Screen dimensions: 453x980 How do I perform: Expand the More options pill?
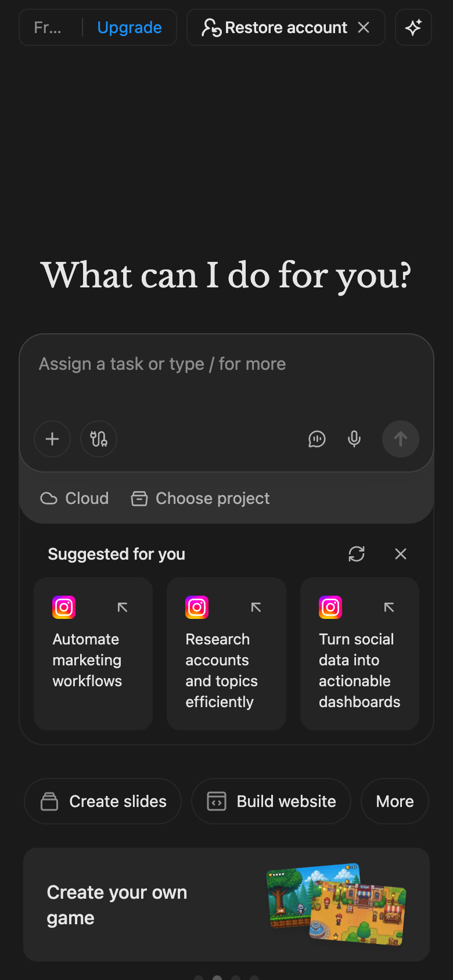[x=395, y=801]
